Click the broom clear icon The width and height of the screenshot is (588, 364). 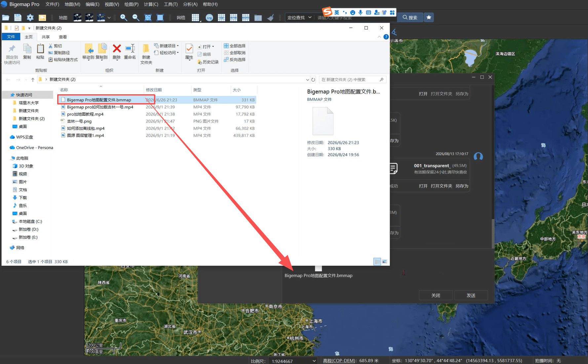[270, 18]
